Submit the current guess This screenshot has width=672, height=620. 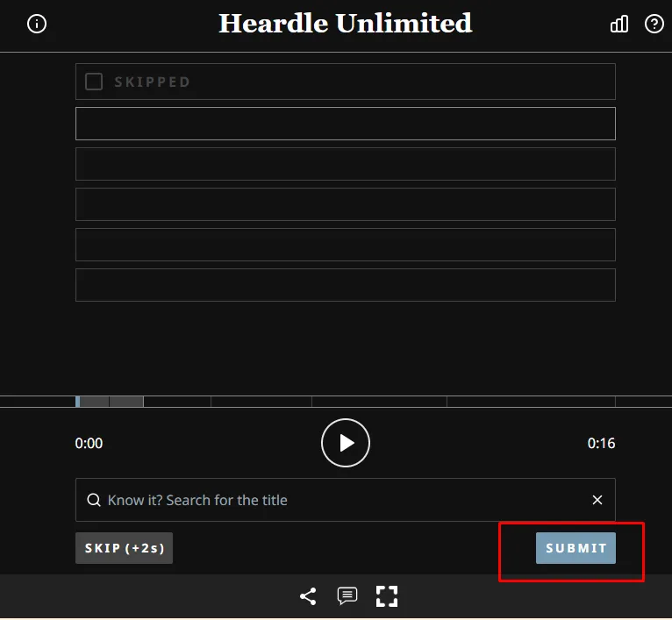(575, 548)
